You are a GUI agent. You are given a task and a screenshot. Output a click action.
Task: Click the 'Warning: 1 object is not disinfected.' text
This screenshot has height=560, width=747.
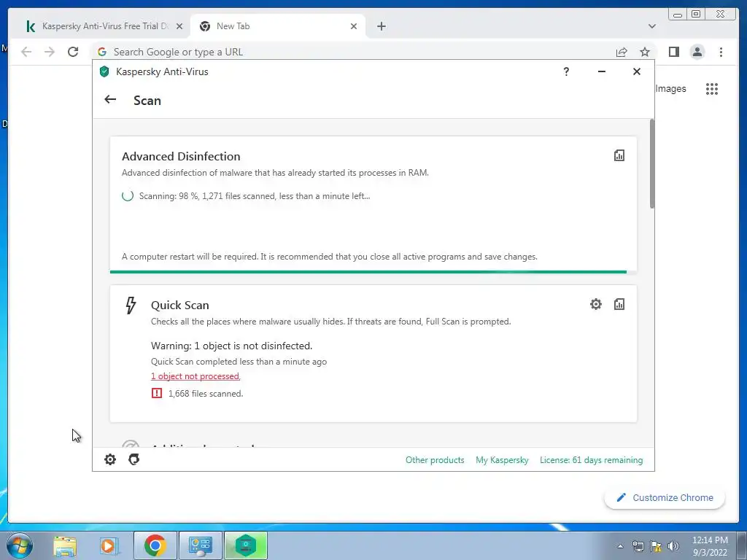click(x=231, y=346)
